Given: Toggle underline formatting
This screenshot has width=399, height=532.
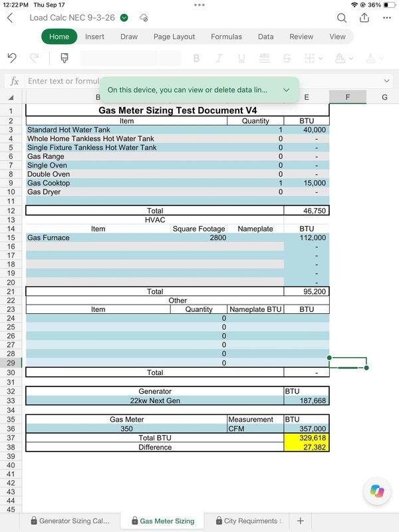Looking at the screenshot, I should tap(241, 59).
